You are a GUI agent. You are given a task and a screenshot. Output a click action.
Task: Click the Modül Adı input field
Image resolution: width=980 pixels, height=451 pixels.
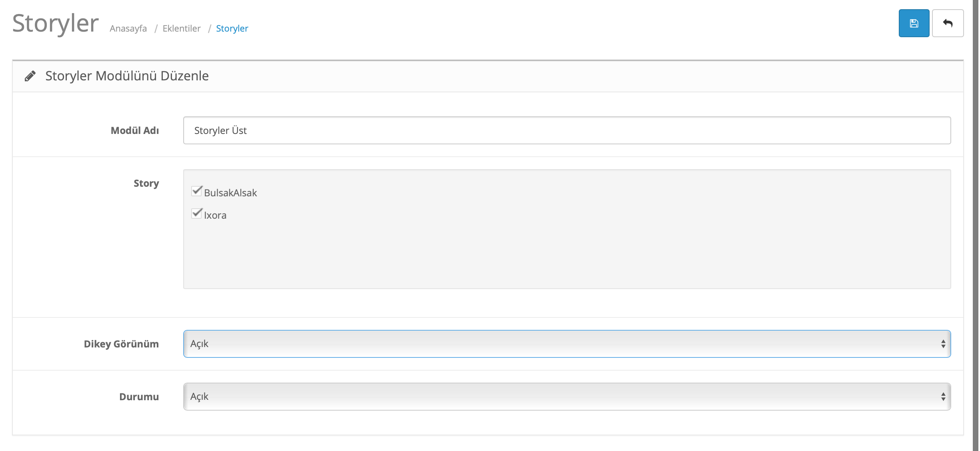point(567,130)
